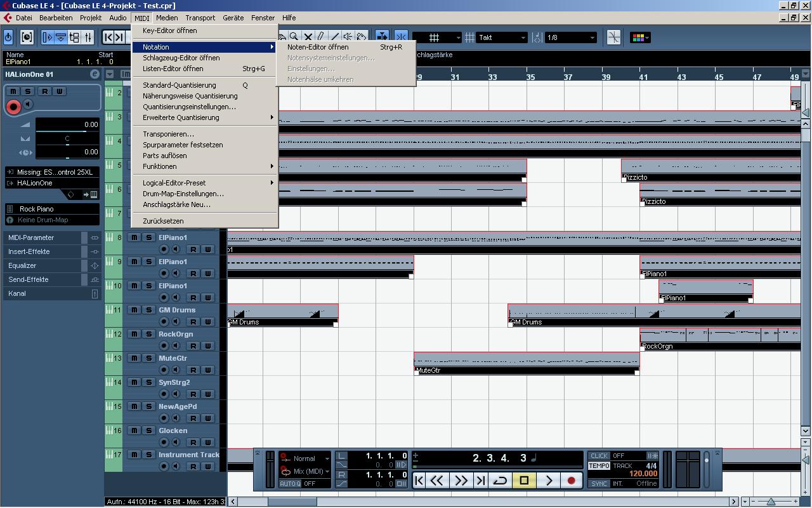Rewind using transport panel button
This screenshot has height=508, width=812.
437,481
